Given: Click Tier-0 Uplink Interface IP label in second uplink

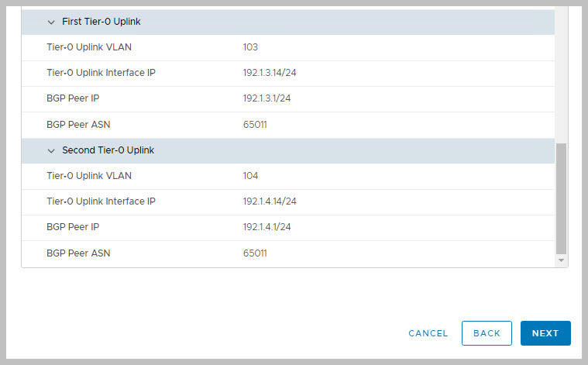Looking at the screenshot, I should 101,201.
